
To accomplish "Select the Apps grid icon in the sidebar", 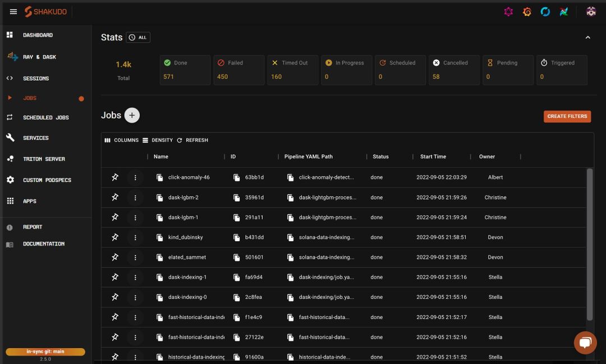I will [9, 201].
